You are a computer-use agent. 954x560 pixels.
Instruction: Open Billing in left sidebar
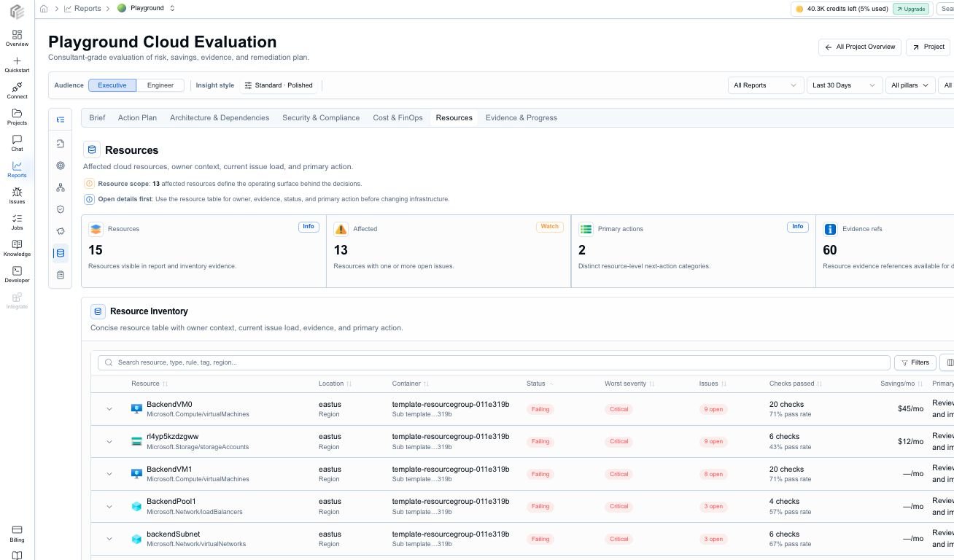17,534
